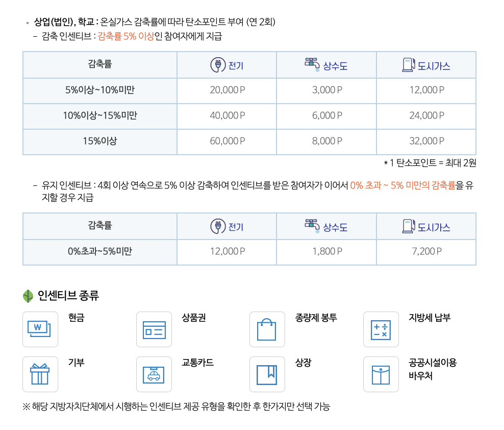Image resolution: width=504 pixels, height=430 pixels.
Task: Select the 15%이상 row label
Action: tap(99, 141)
